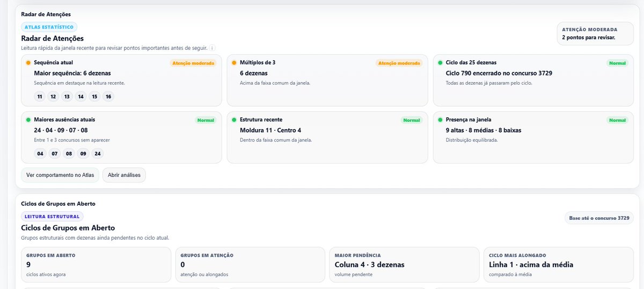Select number chip 13 in Sequência atual
Image resolution: width=644 pixels, height=289 pixels.
click(x=67, y=97)
